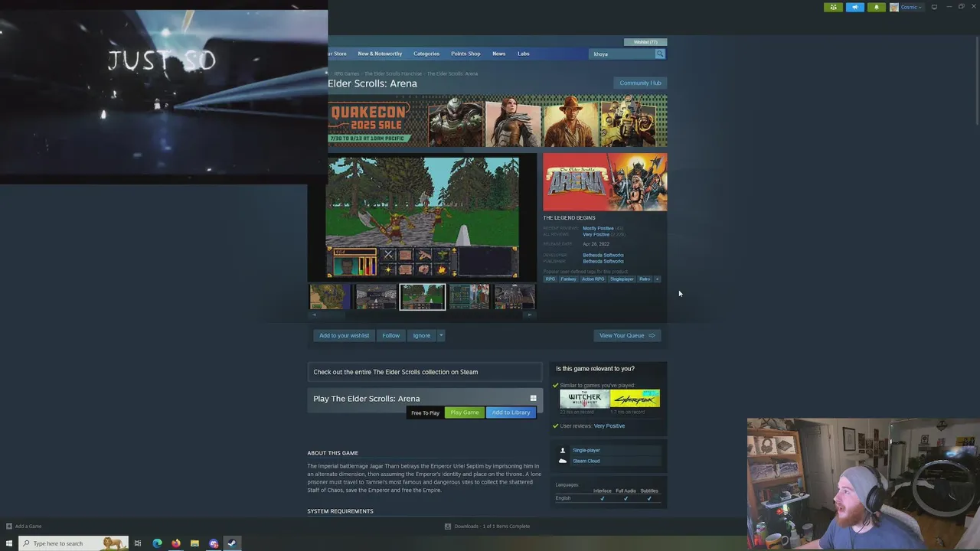Open the Community Hub
980x551 pixels.
(x=640, y=83)
